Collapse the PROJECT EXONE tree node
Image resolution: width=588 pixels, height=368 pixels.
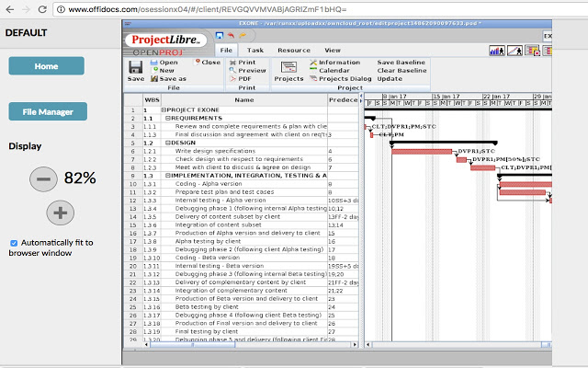click(x=164, y=109)
